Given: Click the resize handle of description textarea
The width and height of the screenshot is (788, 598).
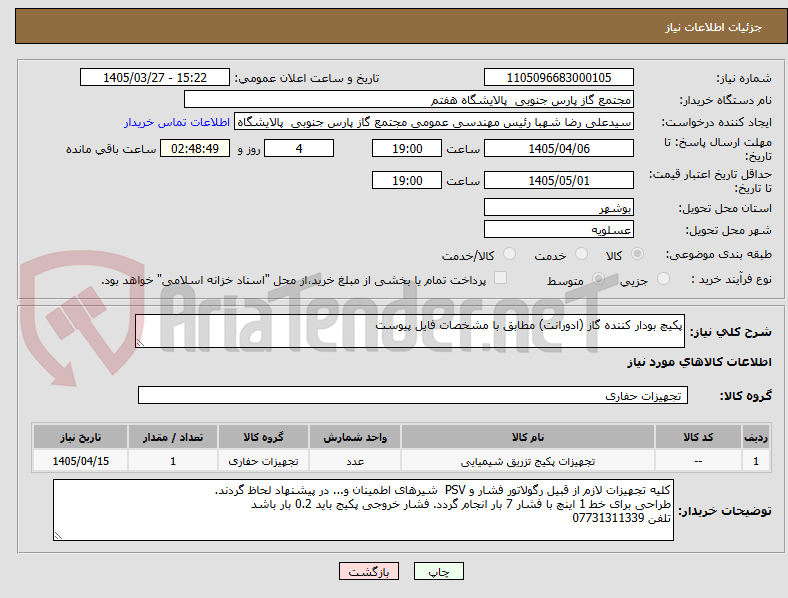Looking at the screenshot, I should [140, 343].
